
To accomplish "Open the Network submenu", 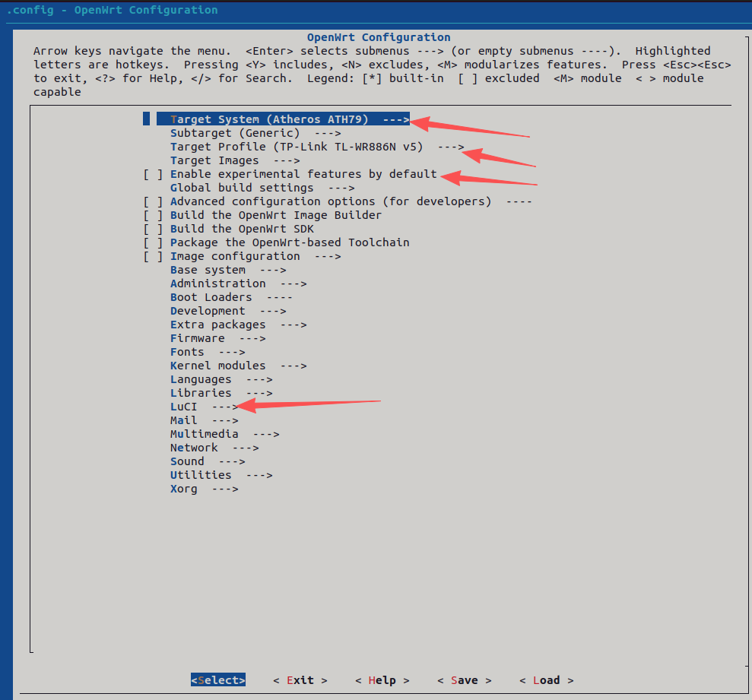I will (214, 448).
